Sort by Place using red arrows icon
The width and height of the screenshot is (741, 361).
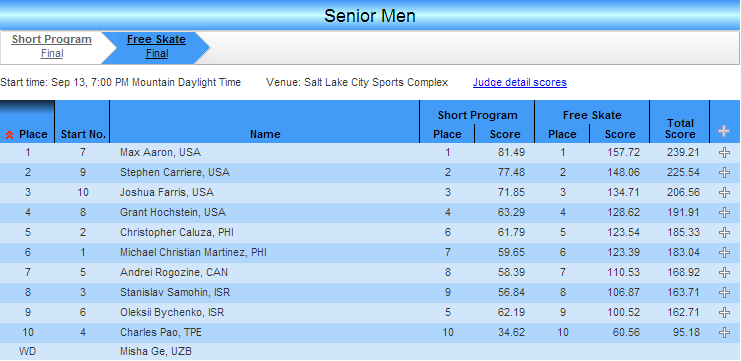tap(9, 135)
